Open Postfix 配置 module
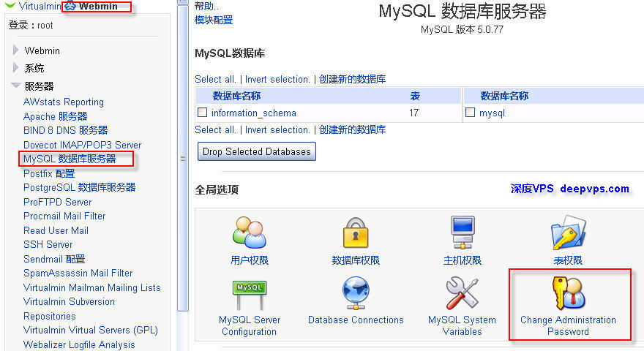The height and width of the screenshot is (351, 644). pos(49,173)
